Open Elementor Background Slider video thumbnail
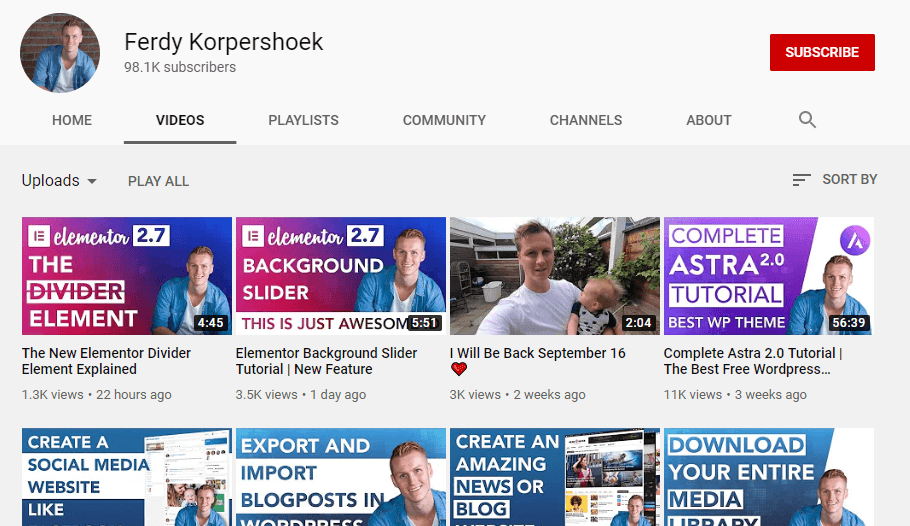 pyautogui.click(x=341, y=276)
